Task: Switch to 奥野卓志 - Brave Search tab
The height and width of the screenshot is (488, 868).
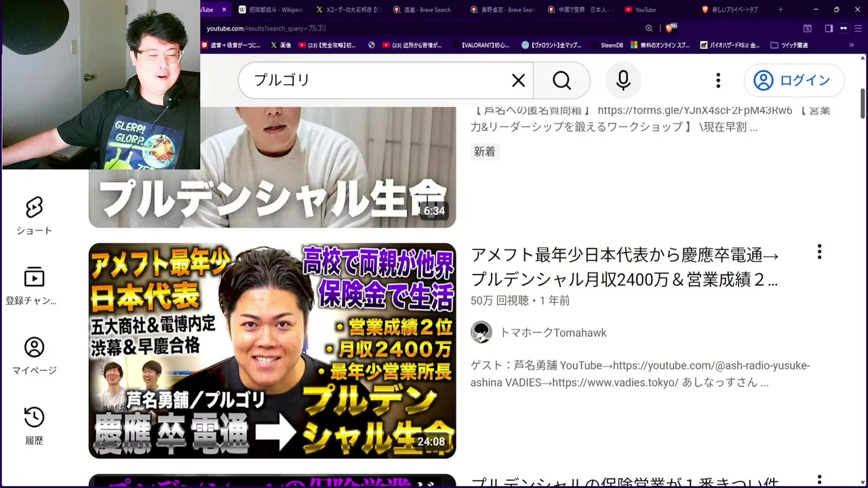Action: click(x=503, y=9)
